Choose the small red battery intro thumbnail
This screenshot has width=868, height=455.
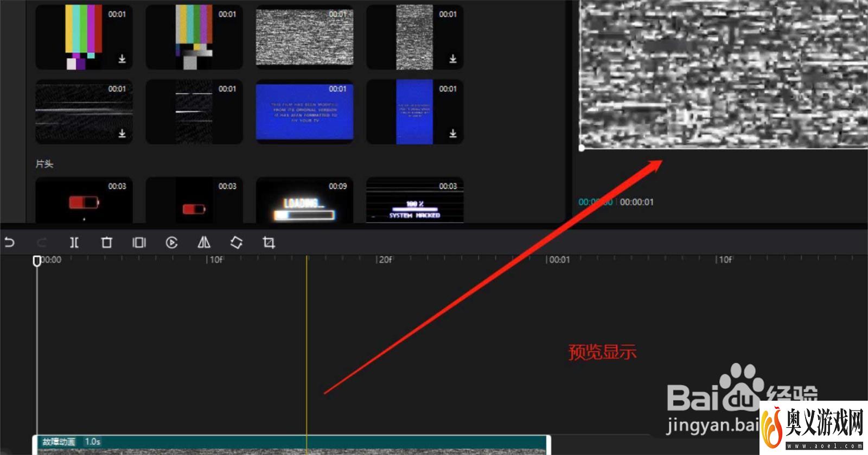(x=194, y=200)
